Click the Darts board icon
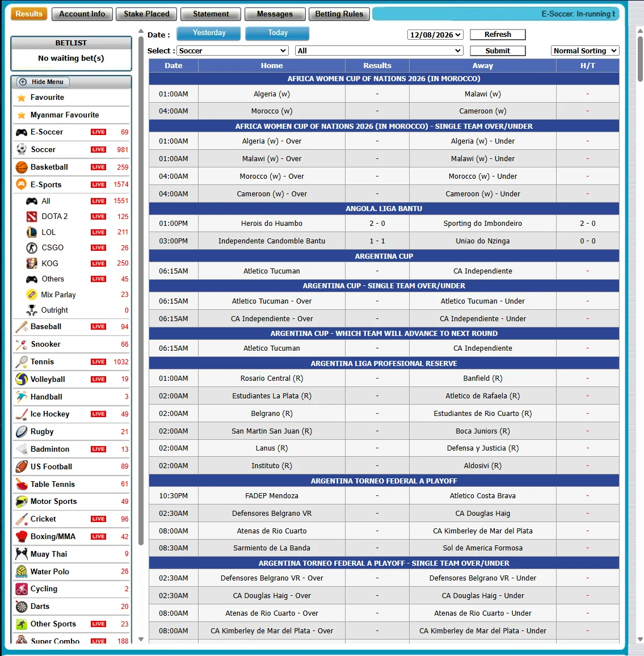This screenshot has width=644, height=656. coord(22,607)
